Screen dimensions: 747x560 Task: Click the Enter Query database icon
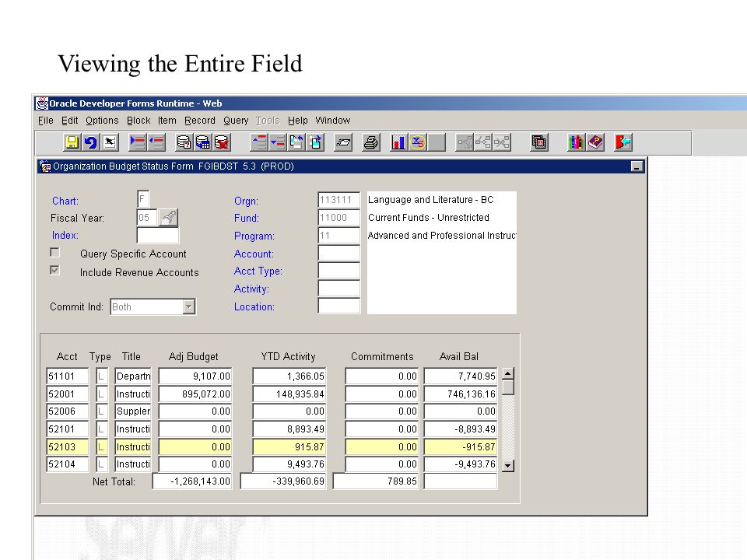point(184,142)
